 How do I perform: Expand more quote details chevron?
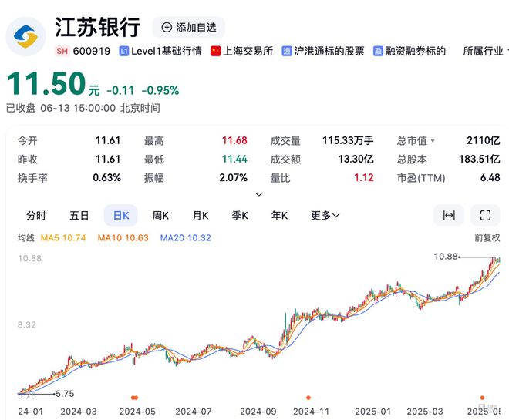[x=258, y=194]
